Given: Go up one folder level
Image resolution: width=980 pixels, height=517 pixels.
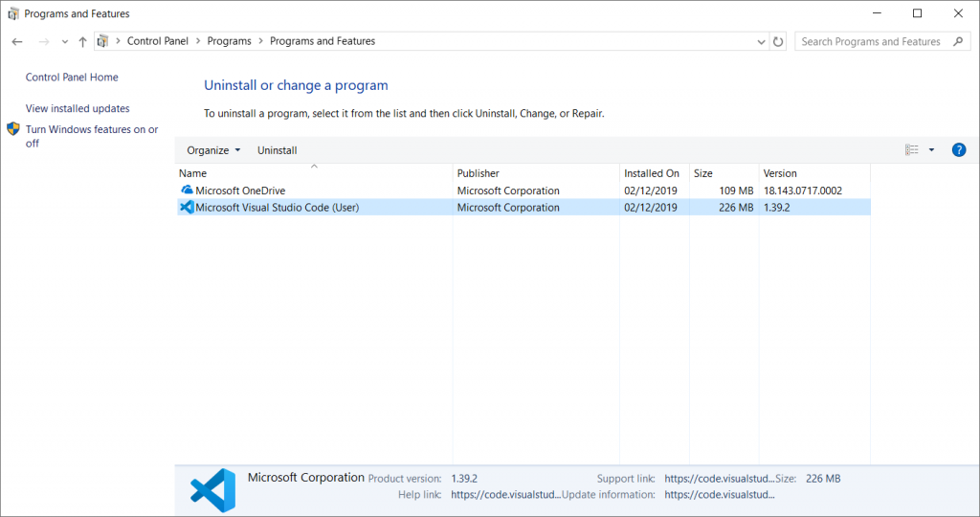Looking at the screenshot, I should pos(82,42).
